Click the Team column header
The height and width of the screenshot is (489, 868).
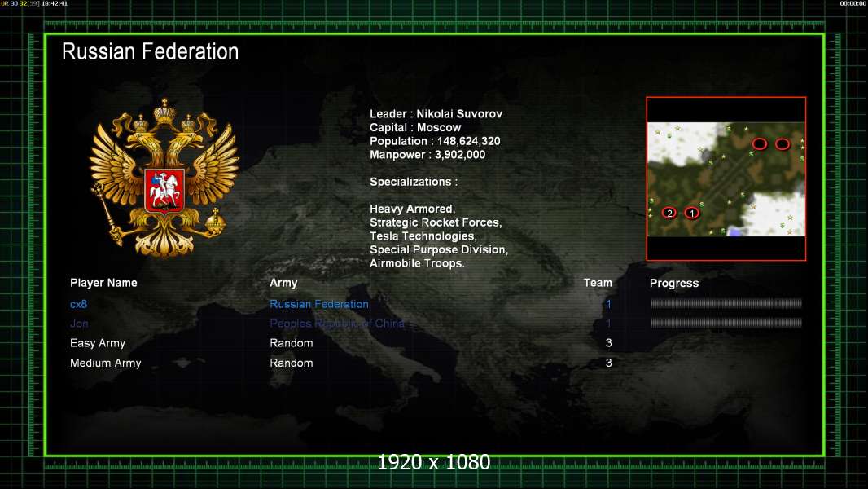[598, 283]
